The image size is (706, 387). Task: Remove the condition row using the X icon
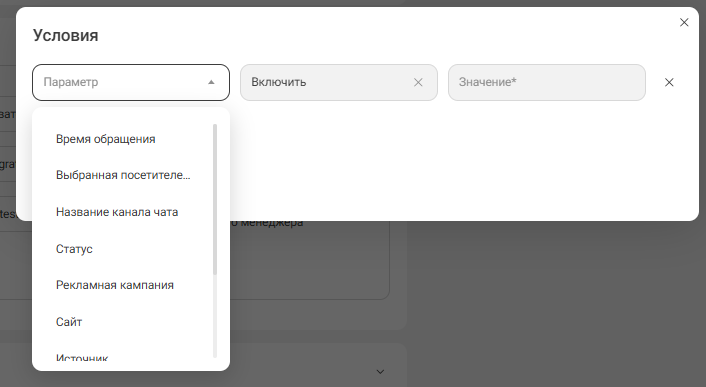point(669,82)
